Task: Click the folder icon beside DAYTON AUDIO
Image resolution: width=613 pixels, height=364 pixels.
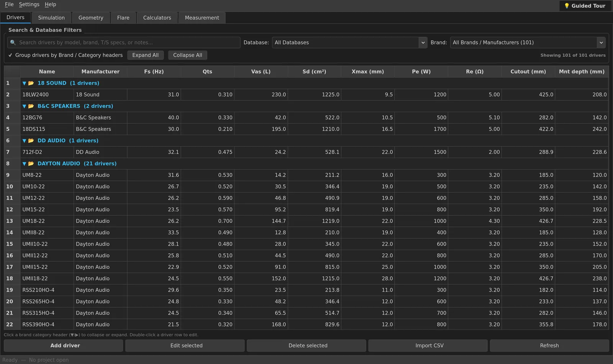Action: click(31, 164)
